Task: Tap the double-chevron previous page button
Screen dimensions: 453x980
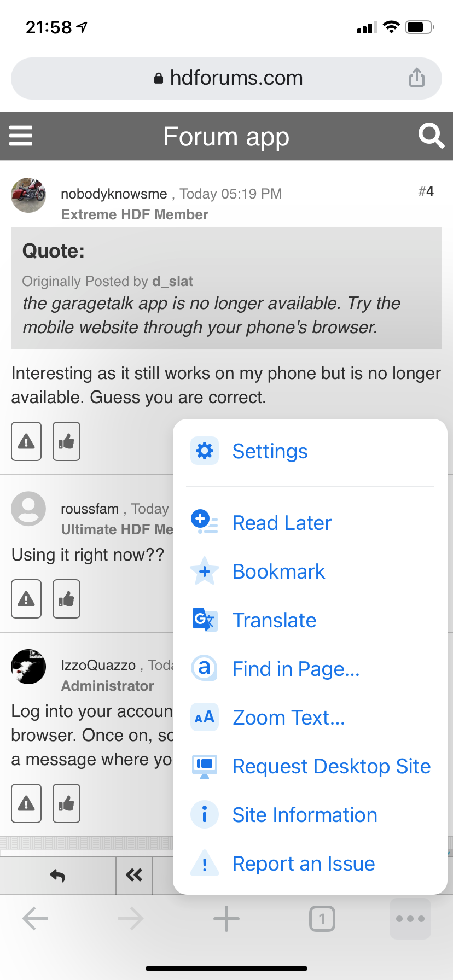Action: point(134,876)
